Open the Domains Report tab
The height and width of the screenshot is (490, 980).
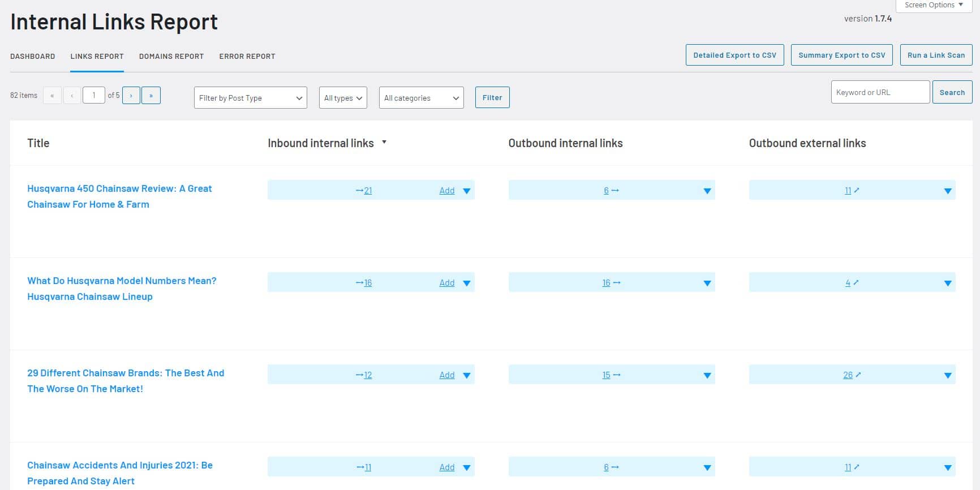(171, 56)
